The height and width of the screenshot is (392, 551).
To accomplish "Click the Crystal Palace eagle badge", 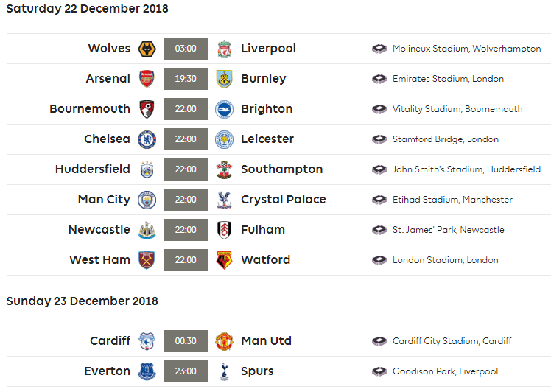I will pos(224,200).
